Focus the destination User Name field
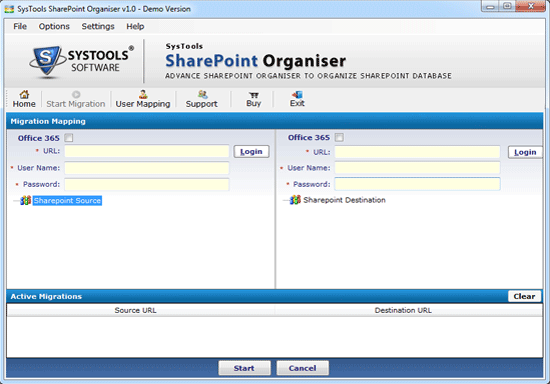 pos(417,168)
